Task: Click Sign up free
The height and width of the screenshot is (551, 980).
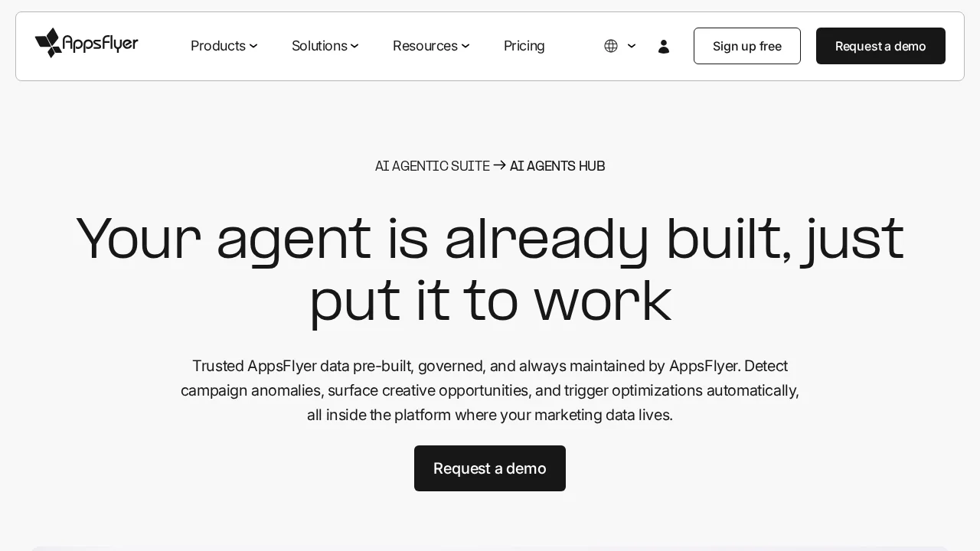Action: coord(746,46)
